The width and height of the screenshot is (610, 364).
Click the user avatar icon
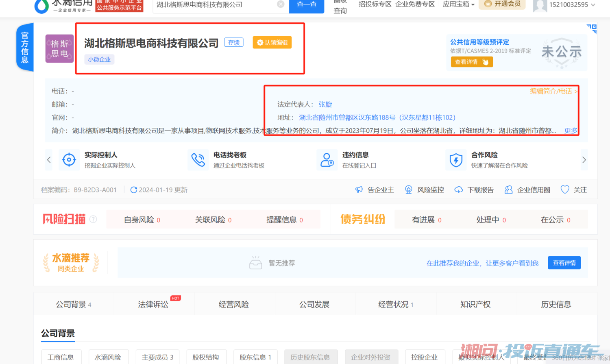click(540, 6)
